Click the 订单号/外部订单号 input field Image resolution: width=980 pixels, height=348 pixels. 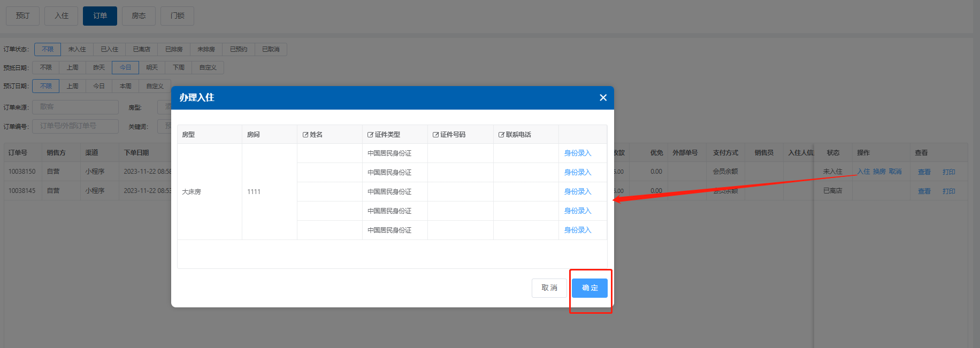(75, 126)
